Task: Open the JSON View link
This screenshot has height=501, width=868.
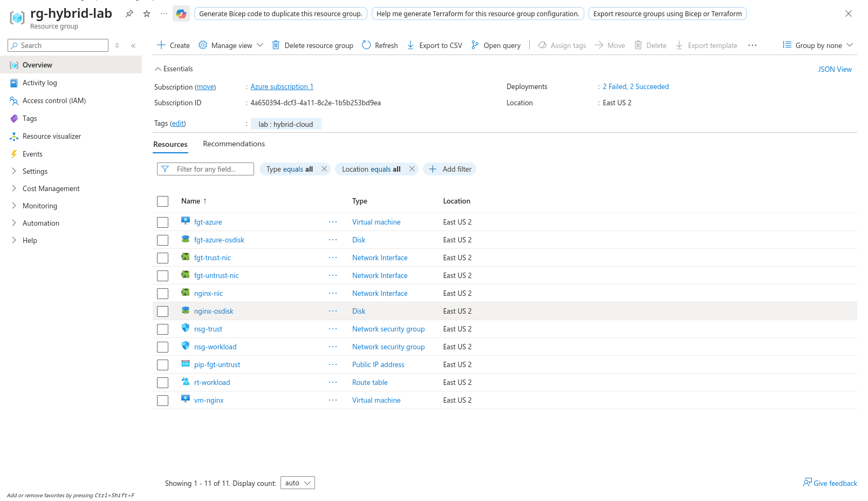Action: click(x=835, y=69)
